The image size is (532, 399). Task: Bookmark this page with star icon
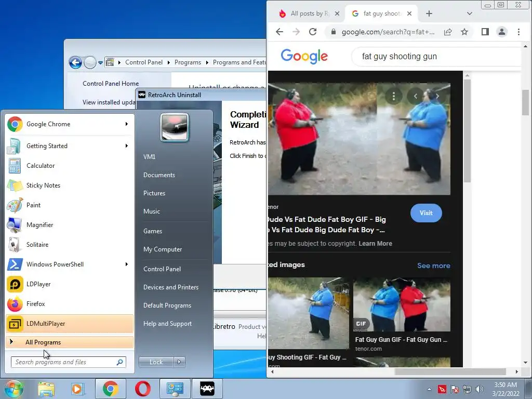coord(464,32)
